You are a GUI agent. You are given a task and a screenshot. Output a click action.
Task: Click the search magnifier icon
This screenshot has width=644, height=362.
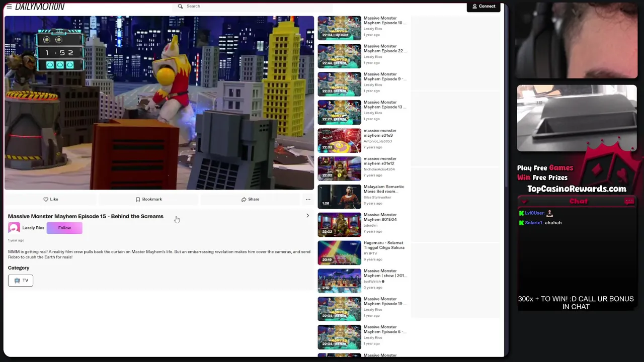click(x=180, y=6)
